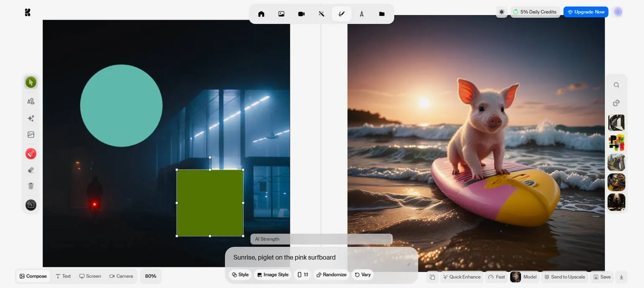Open the Model selector
Screen dimensions: 644x288
coord(524,277)
